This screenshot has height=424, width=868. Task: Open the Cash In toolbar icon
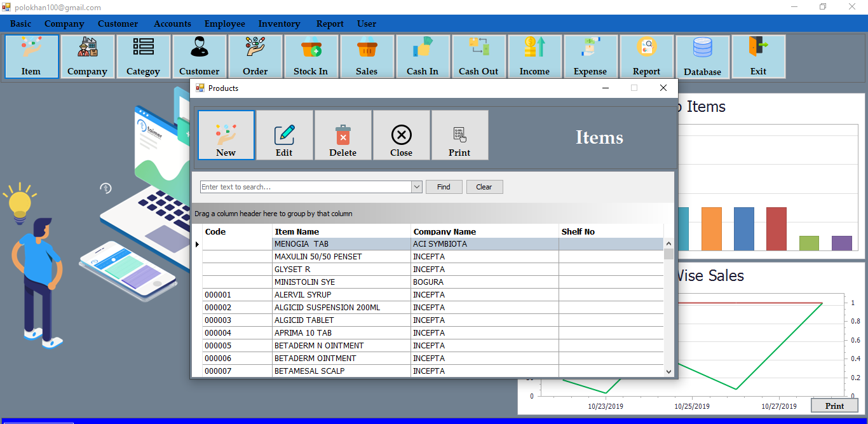coord(423,57)
